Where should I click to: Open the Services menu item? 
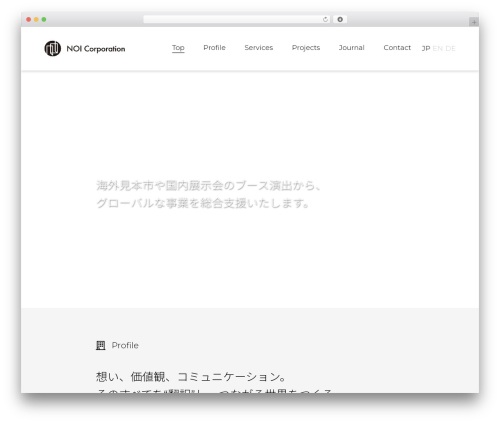pyautogui.click(x=259, y=48)
